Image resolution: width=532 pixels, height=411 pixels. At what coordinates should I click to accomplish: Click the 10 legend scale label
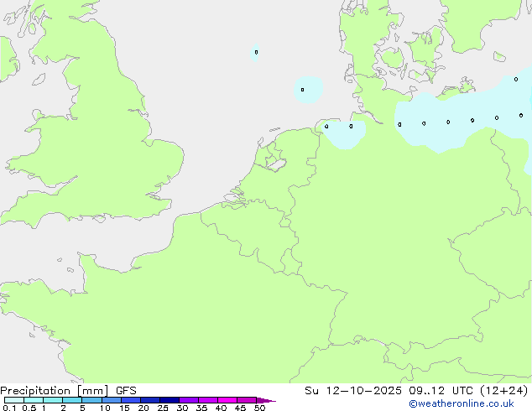(105, 408)
